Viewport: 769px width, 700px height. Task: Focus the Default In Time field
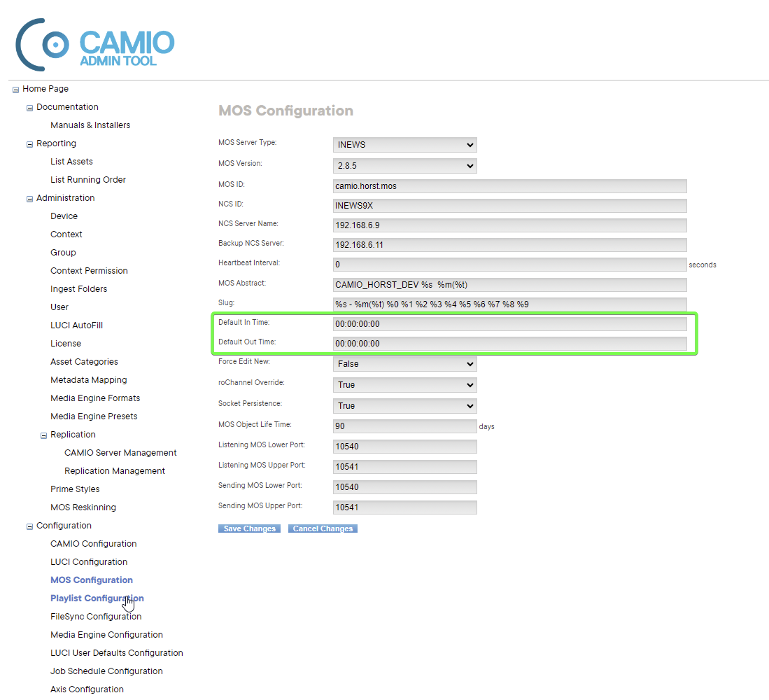click(509, 324)
